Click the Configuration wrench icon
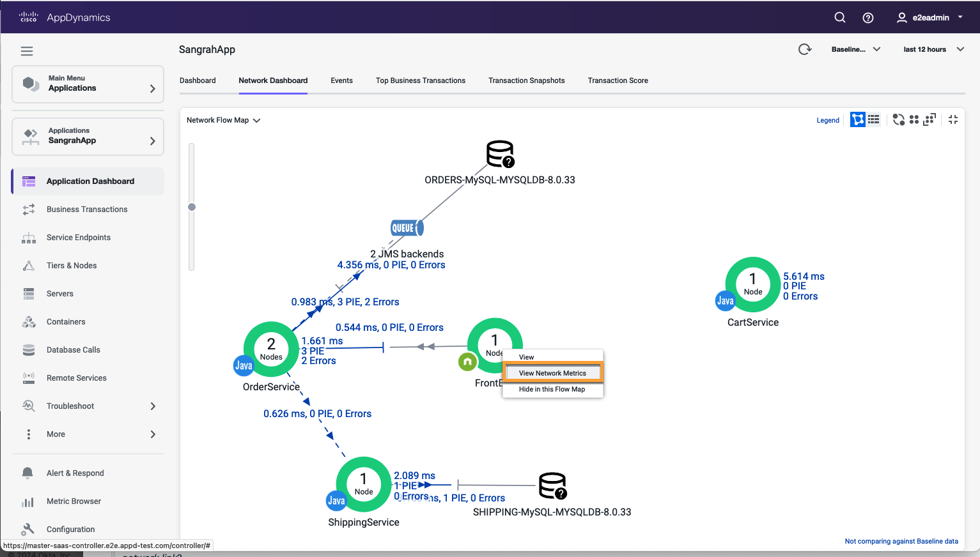This screenshot has height=557, width=980. click(x=27, y=530)
